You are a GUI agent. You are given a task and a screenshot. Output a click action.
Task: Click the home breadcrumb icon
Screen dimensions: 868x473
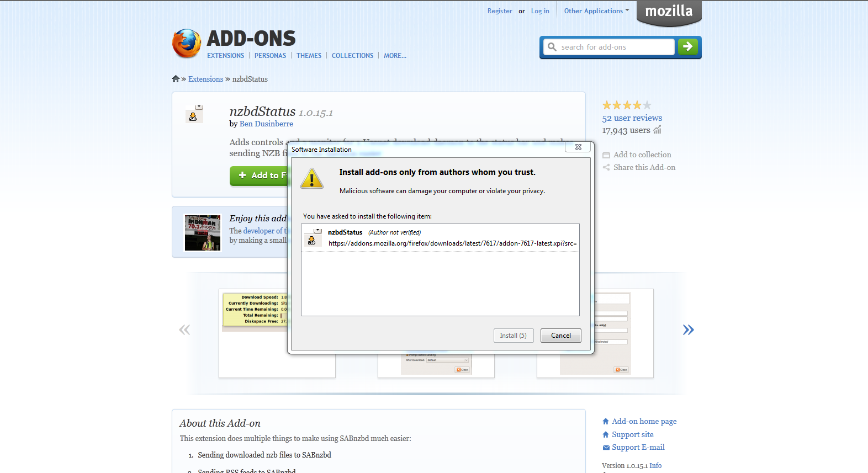(x=176, y=79)
